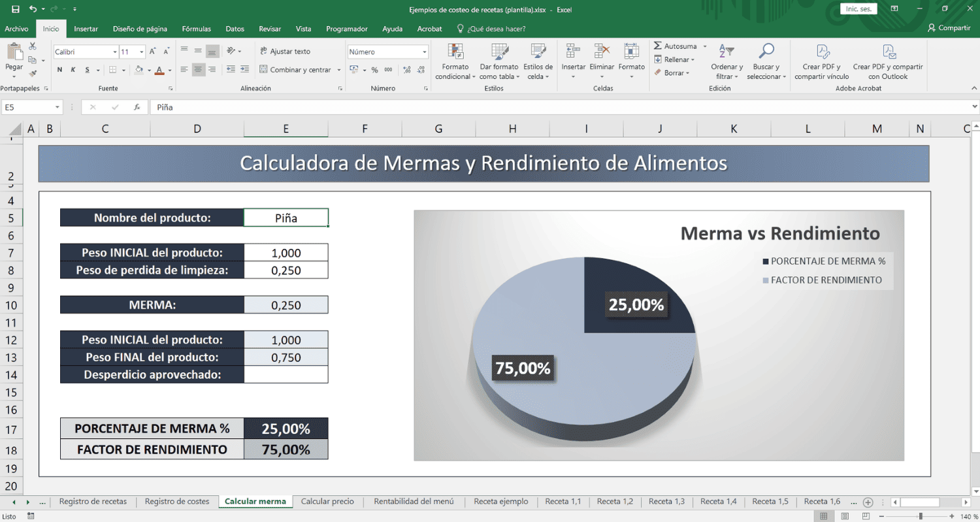Click Crear PDF y compartir con Outlook
Screen dimensions: 980x522
tap(888, 61)
